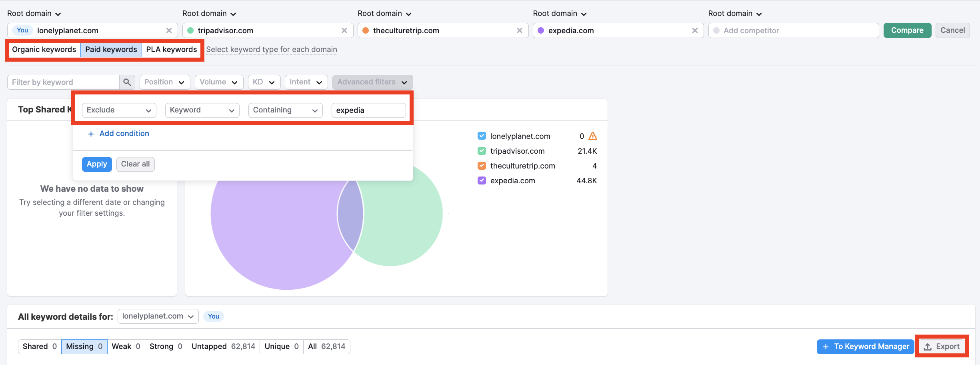Click To Keyword Manager button

(x=866, y=347)
